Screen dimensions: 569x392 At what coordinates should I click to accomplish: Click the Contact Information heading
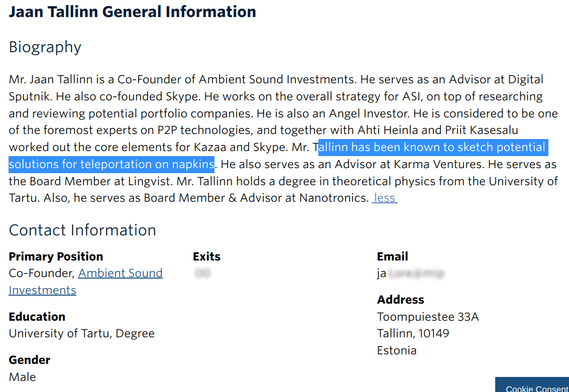point(82,230)
